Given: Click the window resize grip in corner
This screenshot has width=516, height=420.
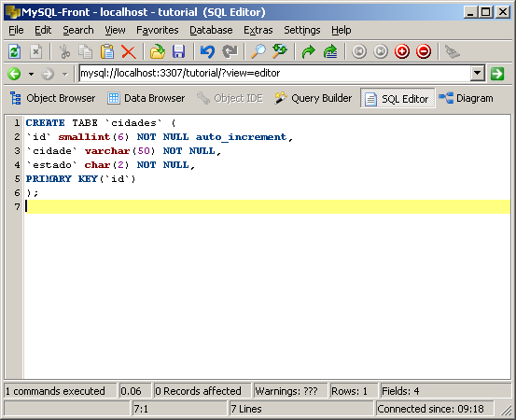Looking at the screenshot, I should [506, 410].
